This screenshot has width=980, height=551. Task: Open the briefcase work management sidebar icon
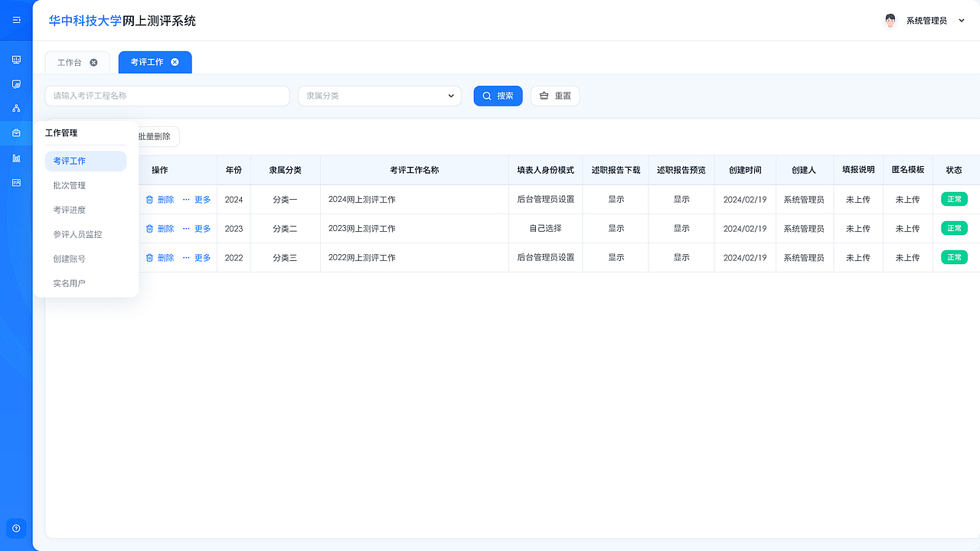16,133
